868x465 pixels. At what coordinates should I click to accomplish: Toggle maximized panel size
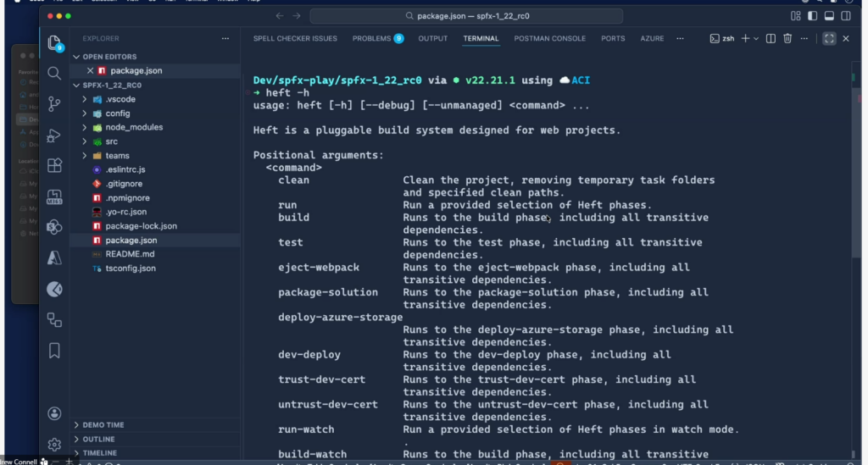(829, 38)
